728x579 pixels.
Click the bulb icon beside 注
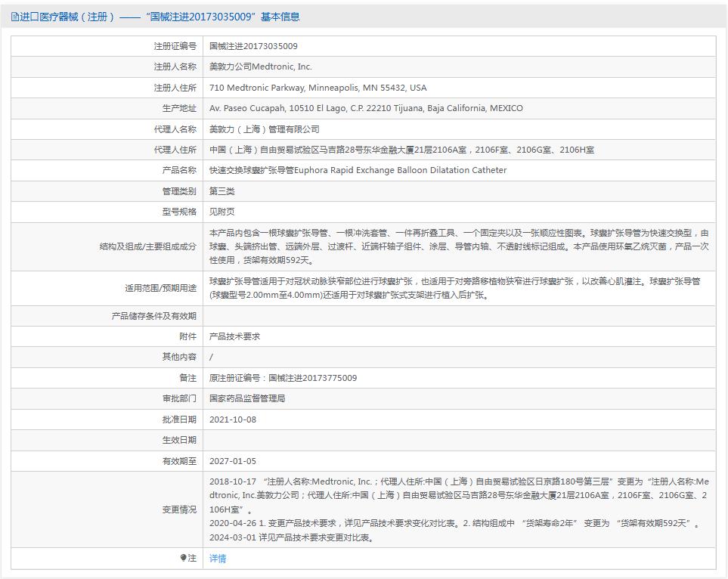point(184,558)
